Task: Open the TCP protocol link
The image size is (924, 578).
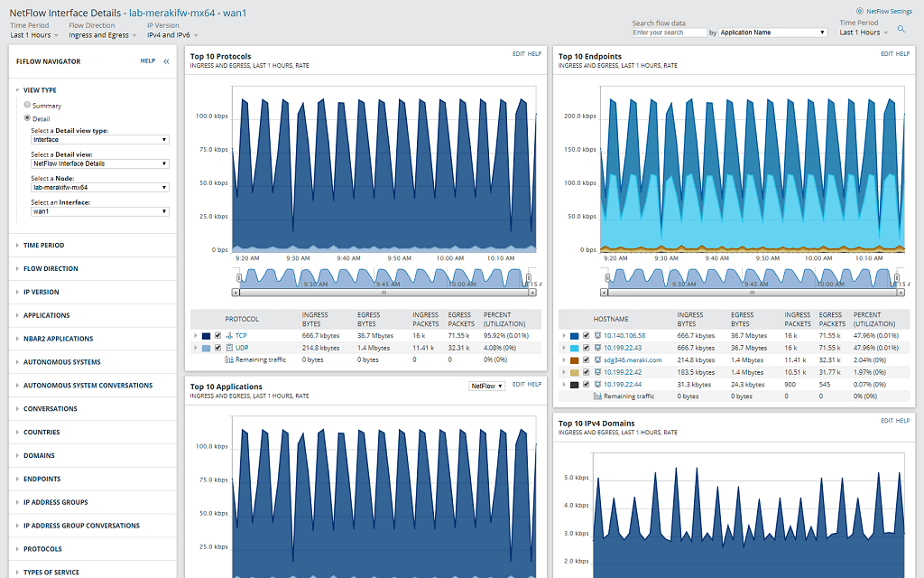Action: tap(241, 336)
